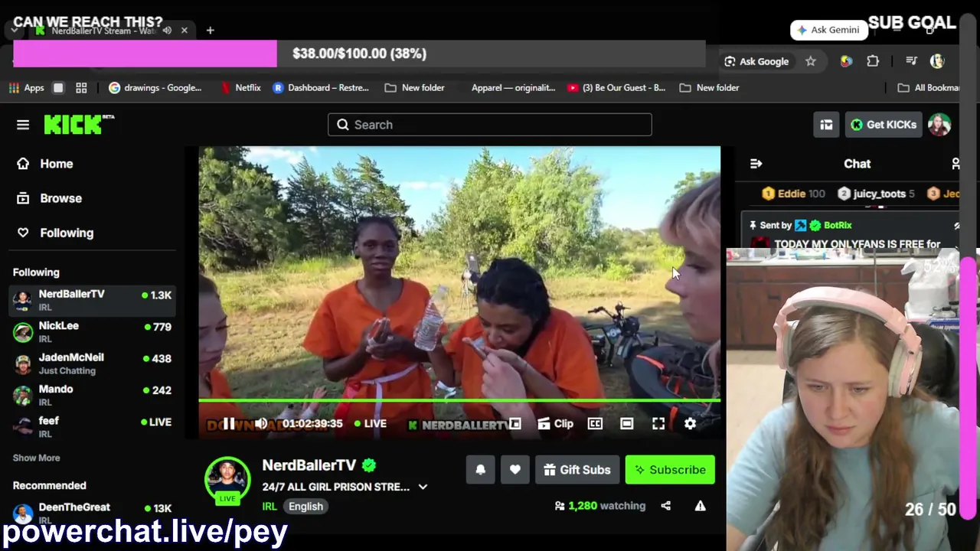Open the browser tab search dropdown
The image size is (980, 551).
[x=15, y=31]
